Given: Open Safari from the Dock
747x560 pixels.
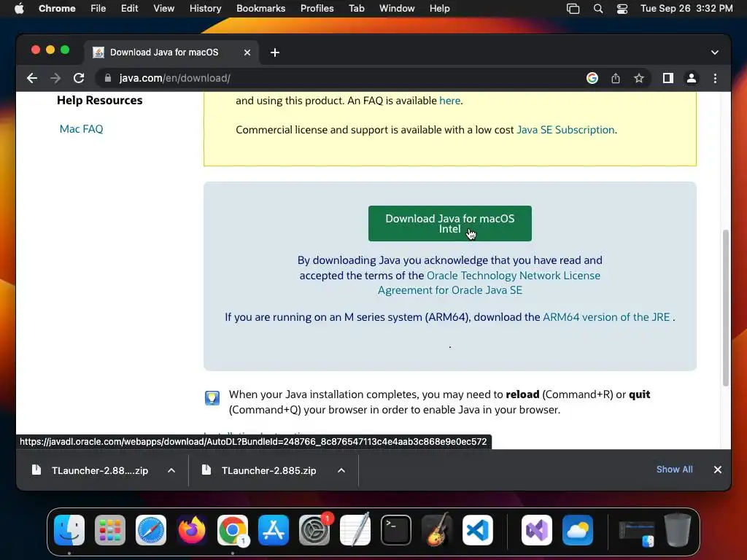Looking at the screenshot, I should tap(151, 530).
